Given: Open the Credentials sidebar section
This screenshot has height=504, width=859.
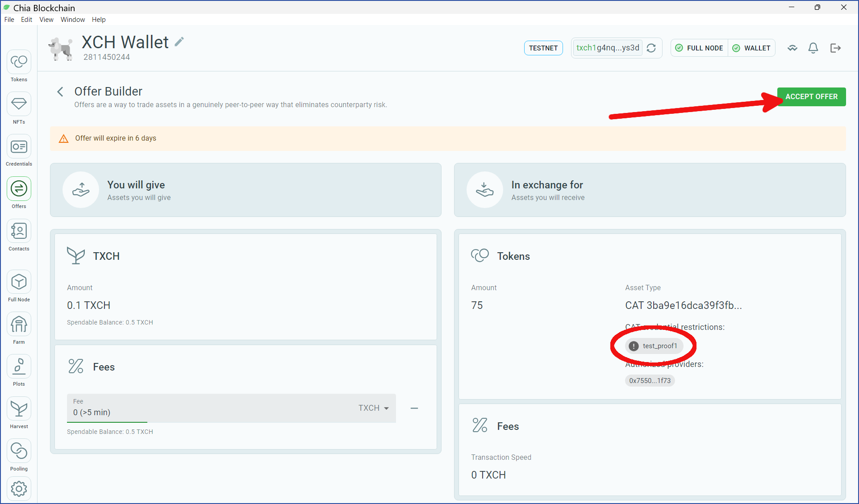Looking at the screenshot, I should click(19, 151).
